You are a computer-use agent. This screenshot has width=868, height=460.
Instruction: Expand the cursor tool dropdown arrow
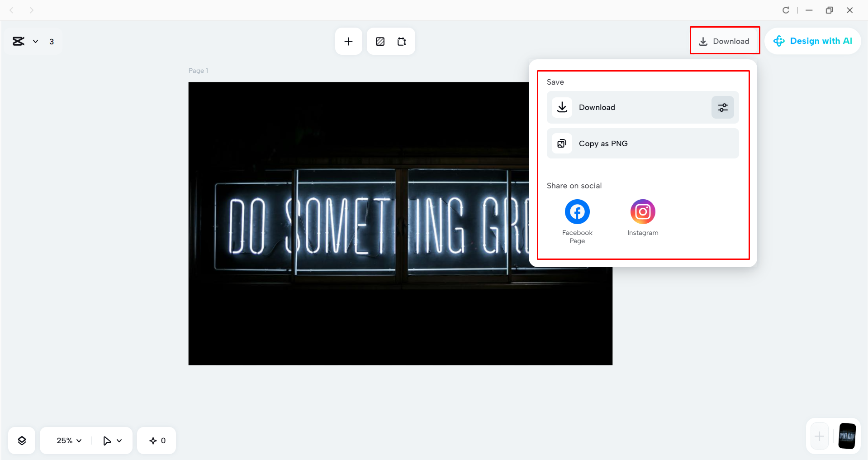point(119,440)
